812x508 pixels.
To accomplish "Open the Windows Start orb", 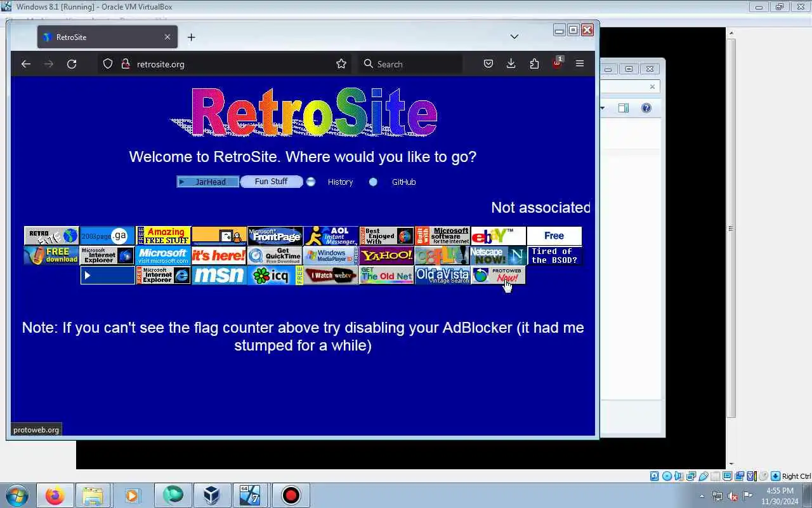I will [17, 495].
